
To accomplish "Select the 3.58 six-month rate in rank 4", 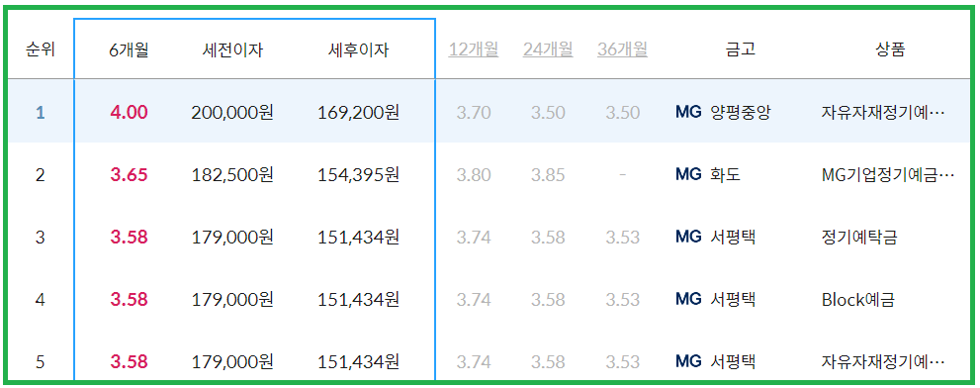I will (129, 300).
